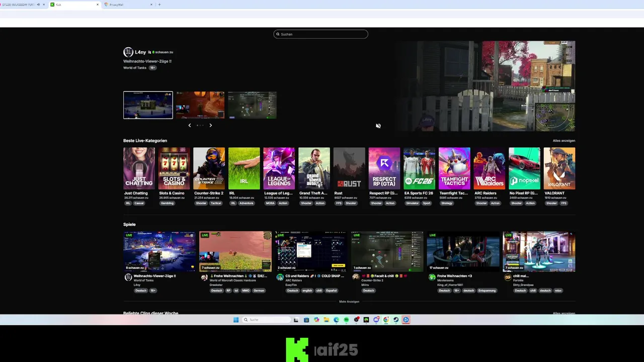644x362 pixels.
Task: Open the ARC Raiders category
Action: pyautogui.click(x=490, y=168)
